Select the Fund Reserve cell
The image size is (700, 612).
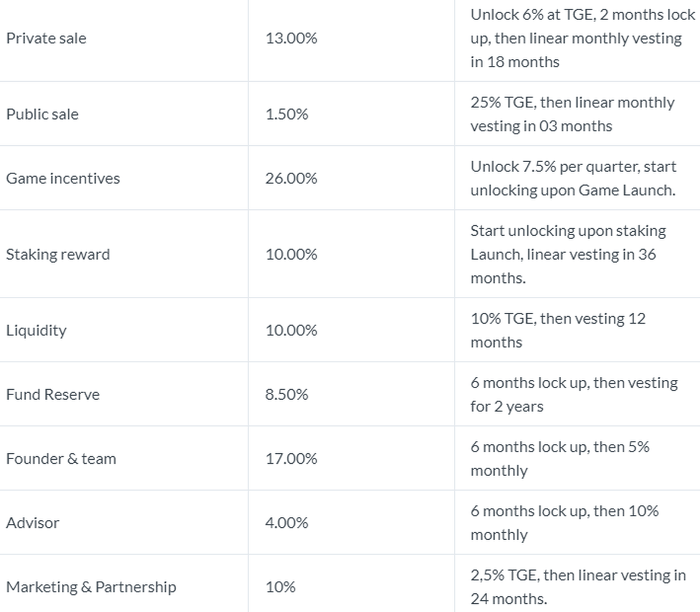(x=52, y=394)
